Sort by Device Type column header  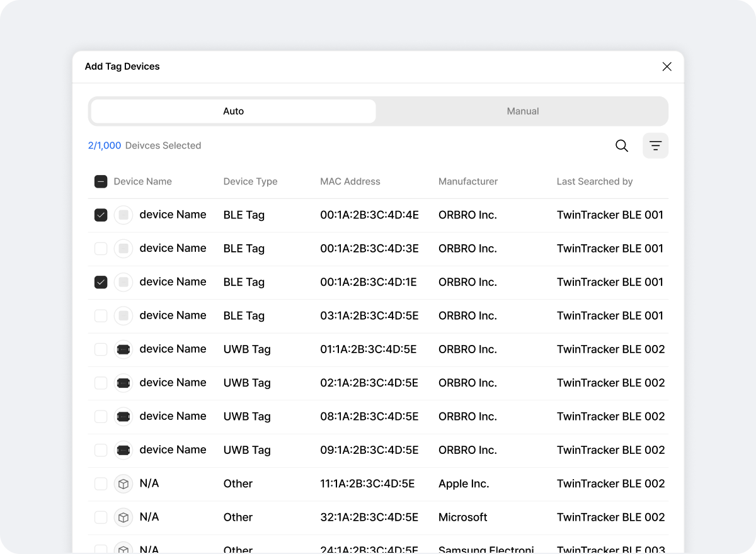tap(250, 182)
